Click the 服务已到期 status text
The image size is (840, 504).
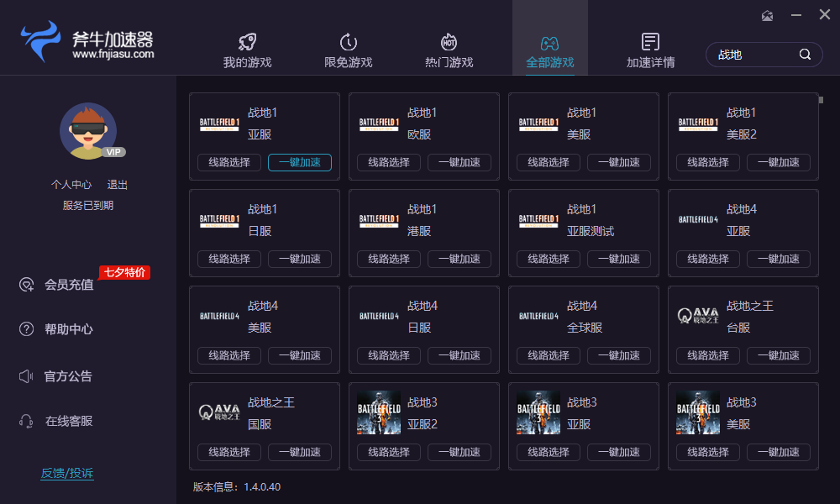tap(88, 206)
